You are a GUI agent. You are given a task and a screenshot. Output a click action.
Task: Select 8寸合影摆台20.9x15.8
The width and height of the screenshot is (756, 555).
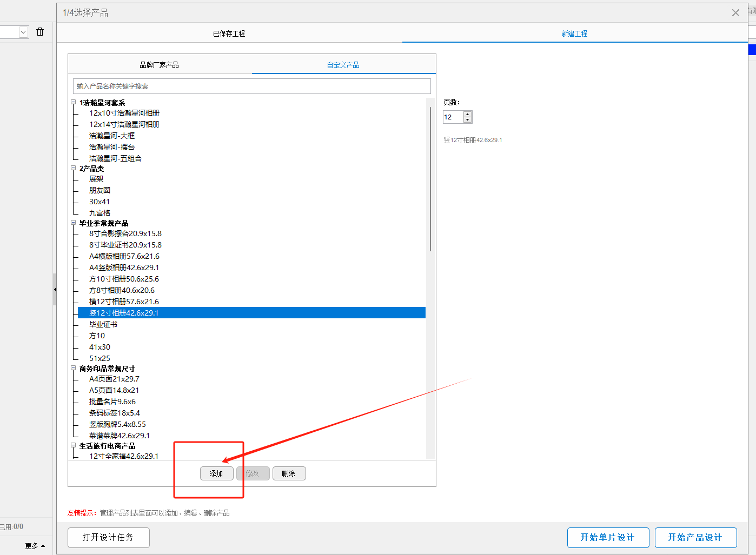coord(125,233)
